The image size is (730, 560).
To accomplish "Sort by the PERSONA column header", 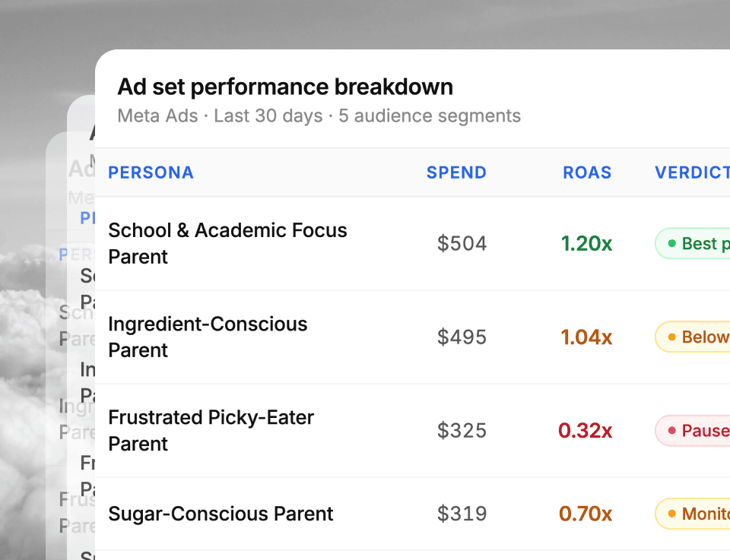I will coord(151,172).
